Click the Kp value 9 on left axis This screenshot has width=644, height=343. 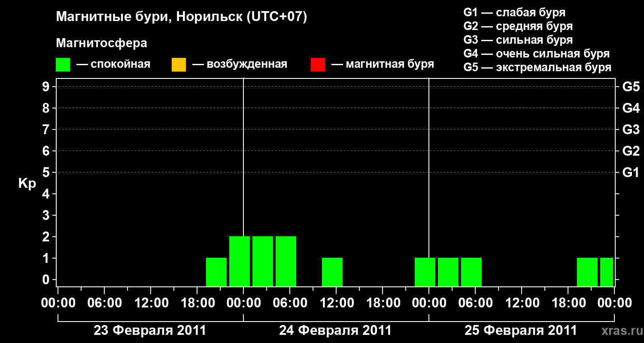[47, 87]
